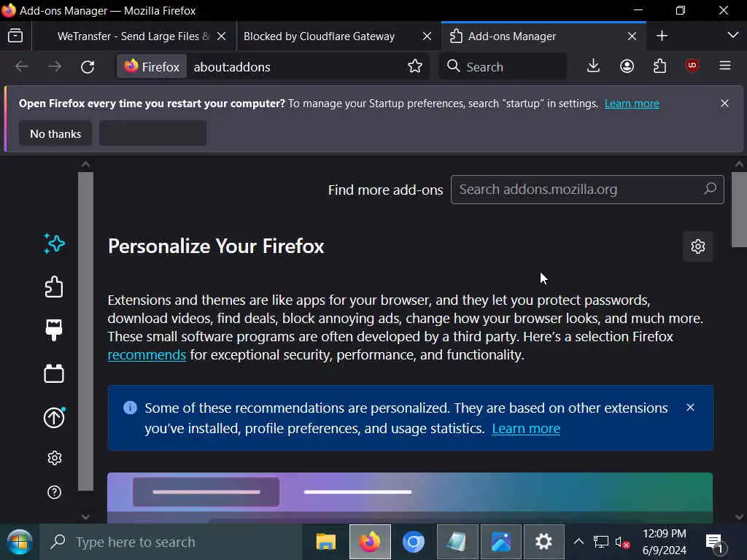
Task: Open Firefox Settings gear in sidebar
Action: pos(54,458)
